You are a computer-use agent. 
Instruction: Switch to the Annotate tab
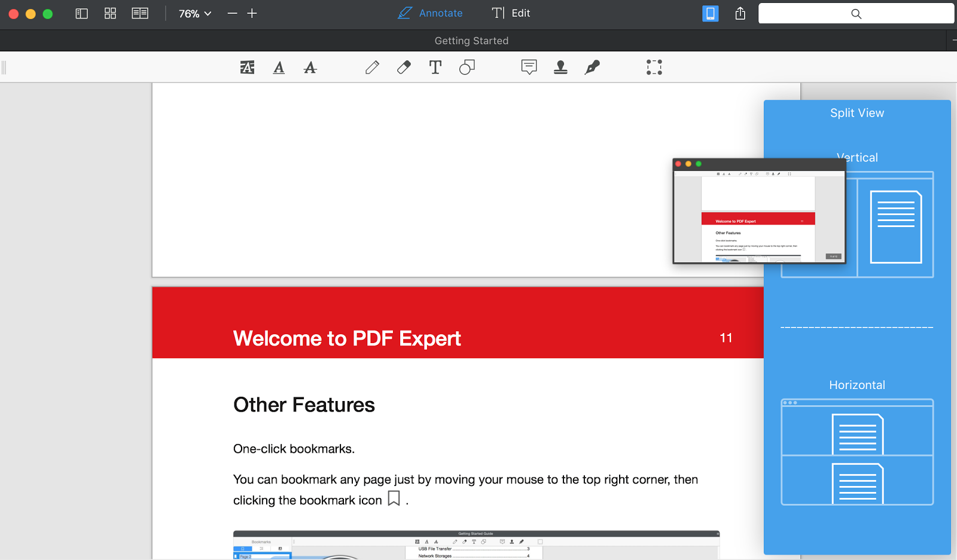(x=431, y=13)
